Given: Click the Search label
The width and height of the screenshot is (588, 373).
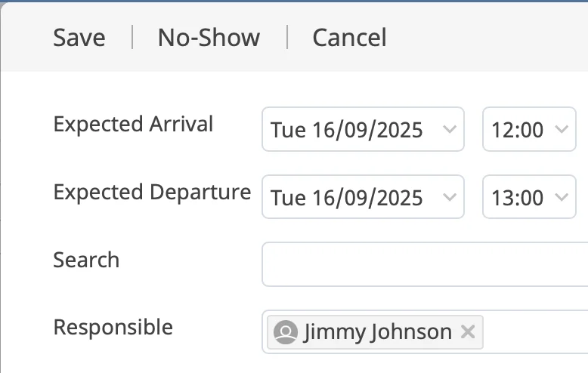Looking at the screenshot, I should click(x=86, y=260).
